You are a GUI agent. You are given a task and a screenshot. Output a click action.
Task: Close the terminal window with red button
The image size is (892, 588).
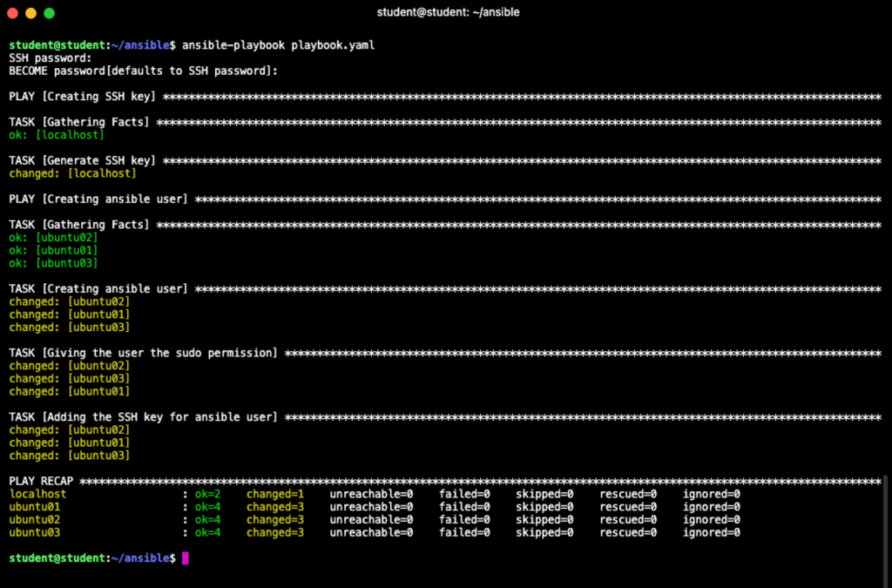(12, 13)
